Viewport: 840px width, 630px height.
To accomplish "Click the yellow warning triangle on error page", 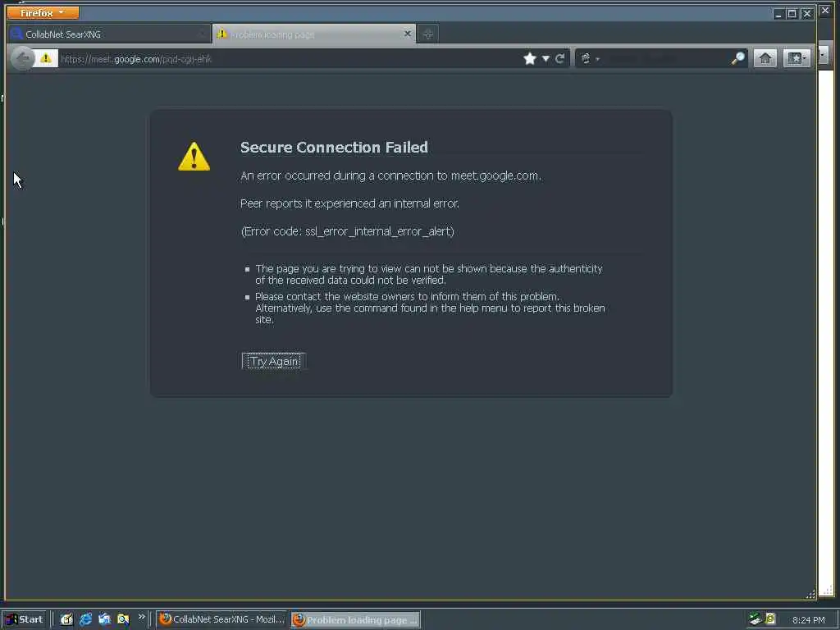I will click(x=194, y=157).
